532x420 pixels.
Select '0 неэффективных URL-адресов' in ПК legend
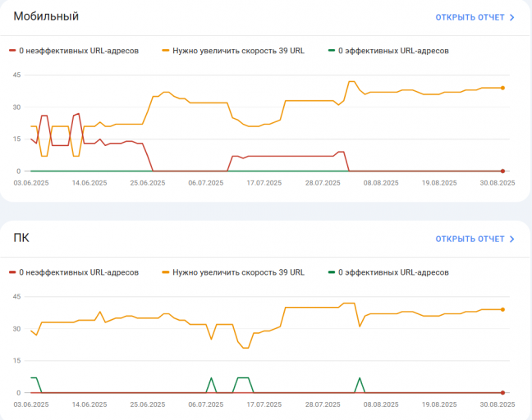coord(79,272)
